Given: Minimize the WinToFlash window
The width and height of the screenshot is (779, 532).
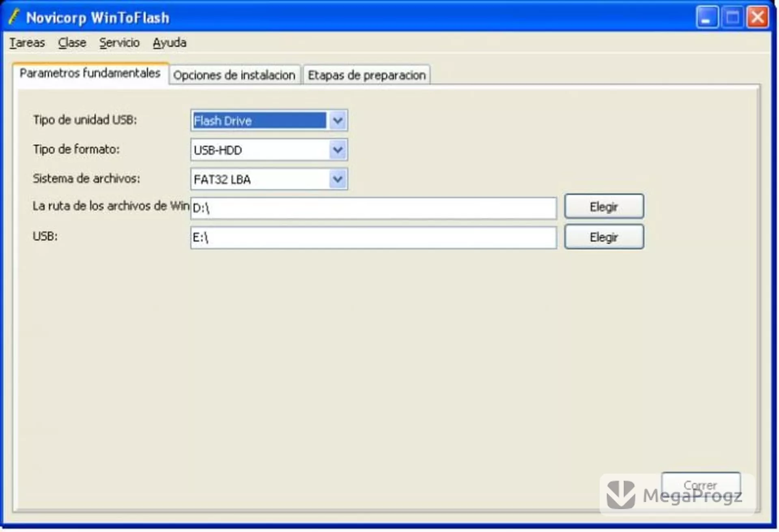Looking at the screenshot, I should click(x=707, y=17).
